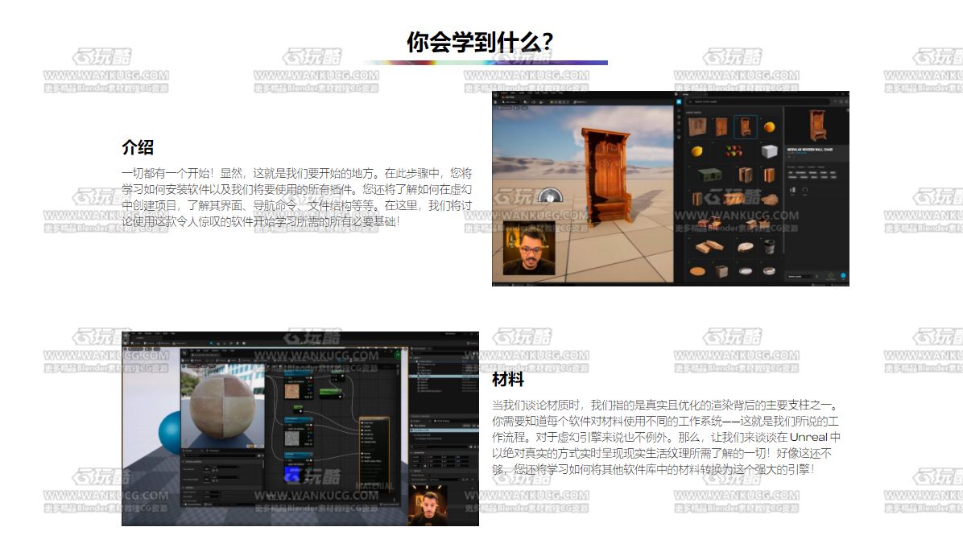Image resolution: width=963 pixels, height=560 pixels.
Task: Open the wooden chair Unreal viewport screenshot
Action: pyautogui.click(x=671, y=188)
